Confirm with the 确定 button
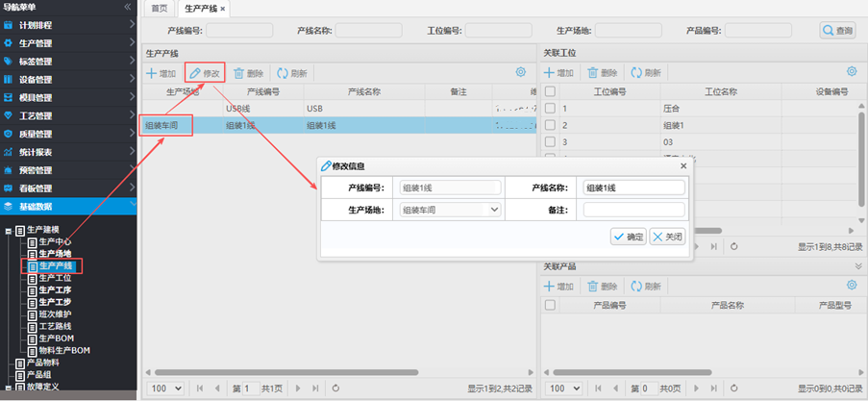This screenshot has height=401, width=868. coord(629,238)
